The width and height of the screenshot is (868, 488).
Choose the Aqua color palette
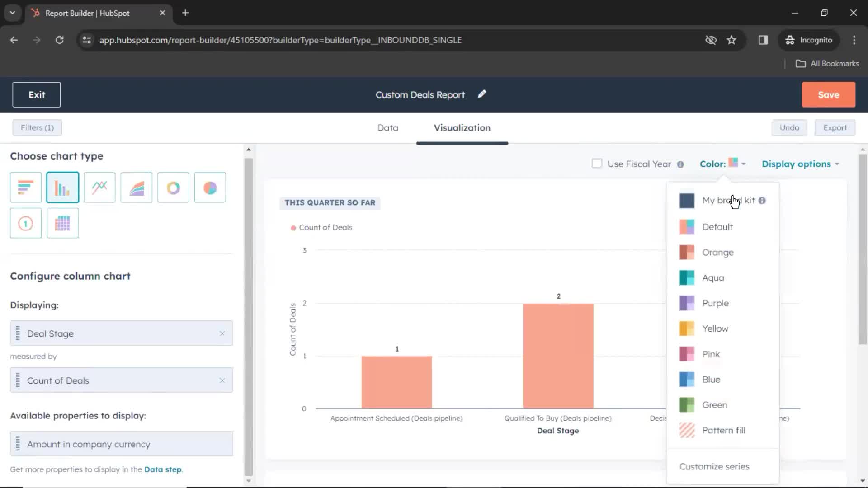(x=722, y=278)
